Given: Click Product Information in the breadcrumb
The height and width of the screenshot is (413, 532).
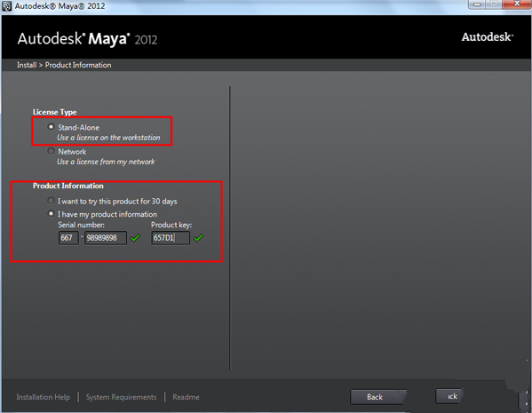Looking at the screenshot, I should coord(78,65).
